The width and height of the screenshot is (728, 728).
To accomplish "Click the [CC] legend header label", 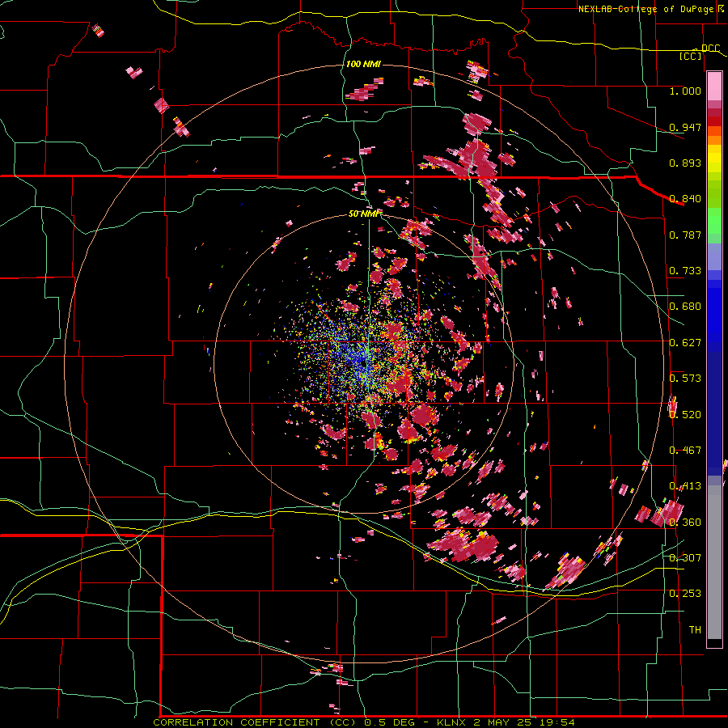I will click(691, 56).
